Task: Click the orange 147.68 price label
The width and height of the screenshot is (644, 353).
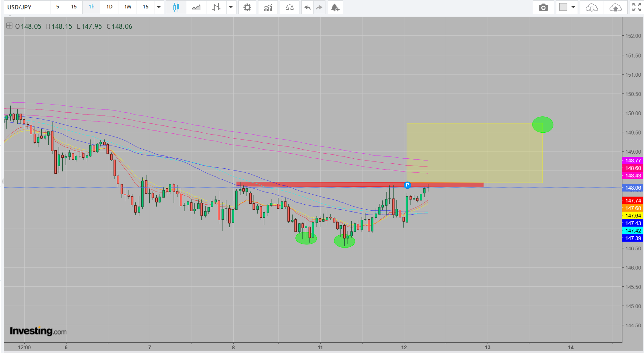Action: pos(633,208)
